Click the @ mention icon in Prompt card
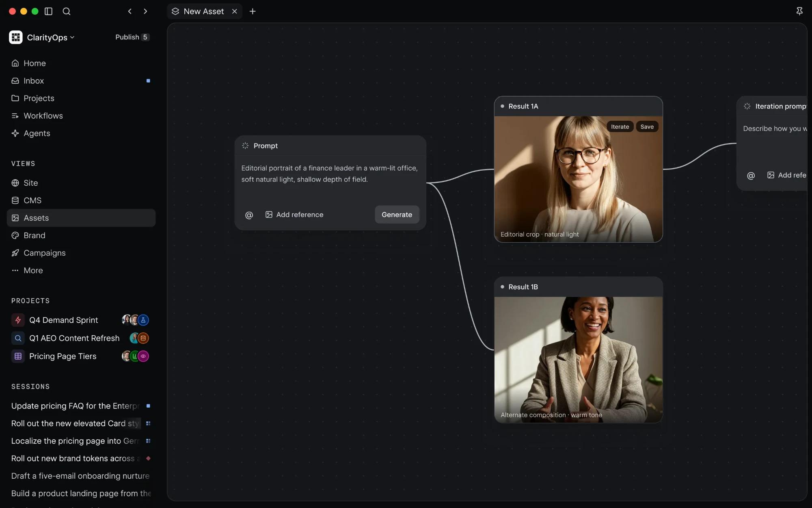The image size is (812, 508). (249, 215)
